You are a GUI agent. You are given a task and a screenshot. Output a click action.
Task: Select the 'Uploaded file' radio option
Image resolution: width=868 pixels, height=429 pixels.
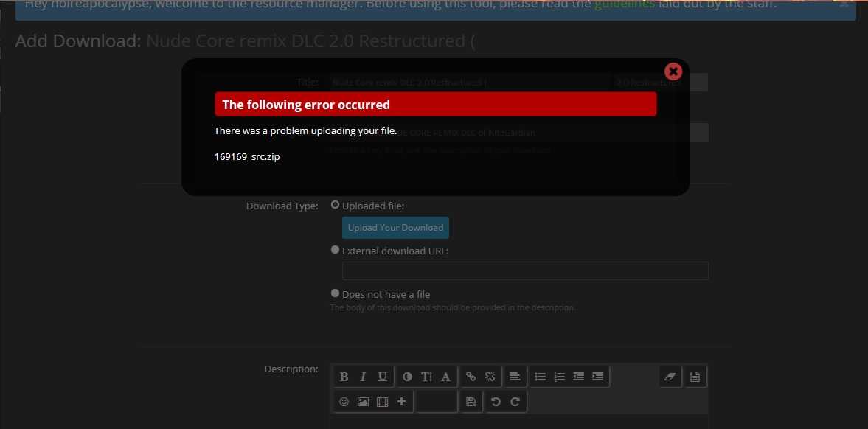click(336, 205)
